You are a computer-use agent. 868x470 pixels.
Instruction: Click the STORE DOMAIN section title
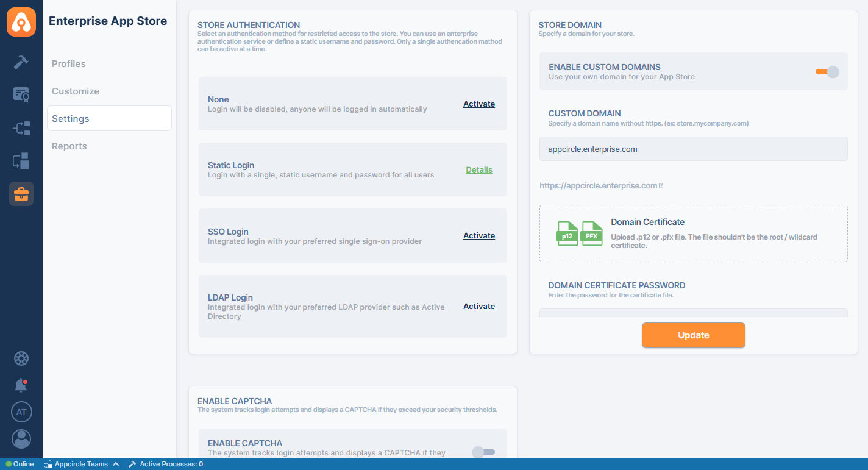coord(570,25)
